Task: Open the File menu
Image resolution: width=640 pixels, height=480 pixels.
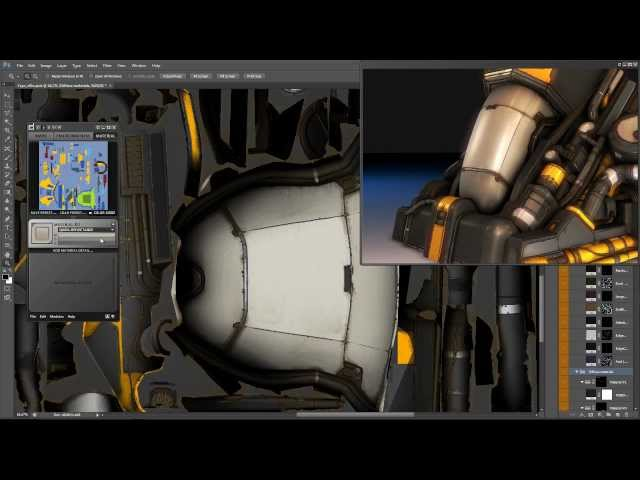Action: [x=19, y=65]
